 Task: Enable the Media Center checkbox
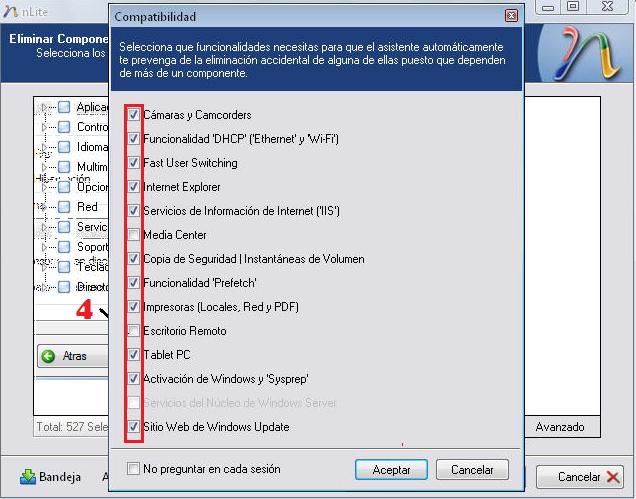(134, 235)
